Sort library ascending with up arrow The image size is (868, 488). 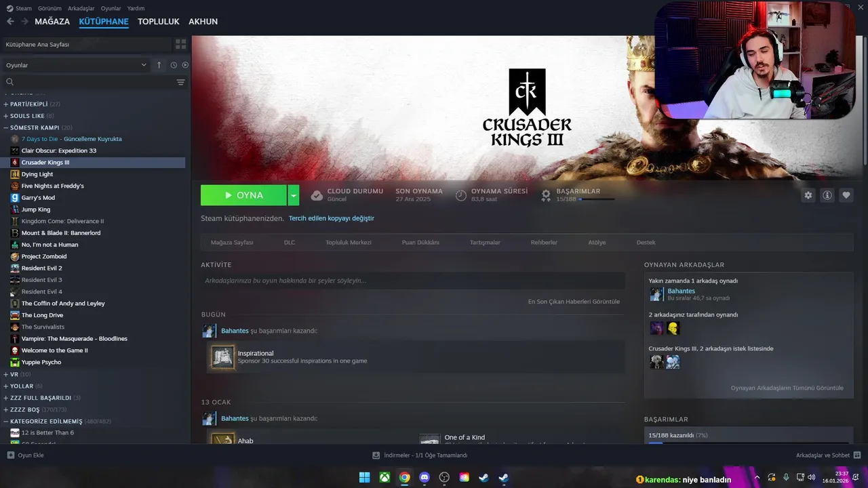[x=159, y=65]
